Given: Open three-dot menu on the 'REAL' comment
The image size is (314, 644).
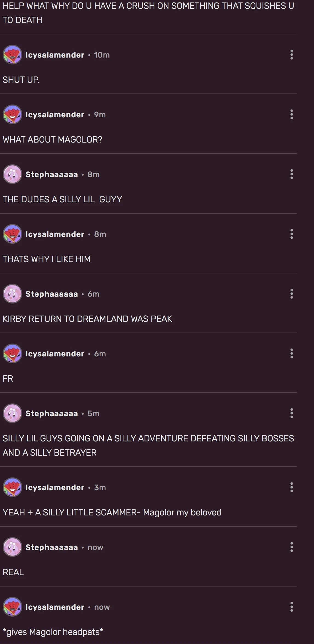Looking at the screenshot, I should [x=292, y=547].
